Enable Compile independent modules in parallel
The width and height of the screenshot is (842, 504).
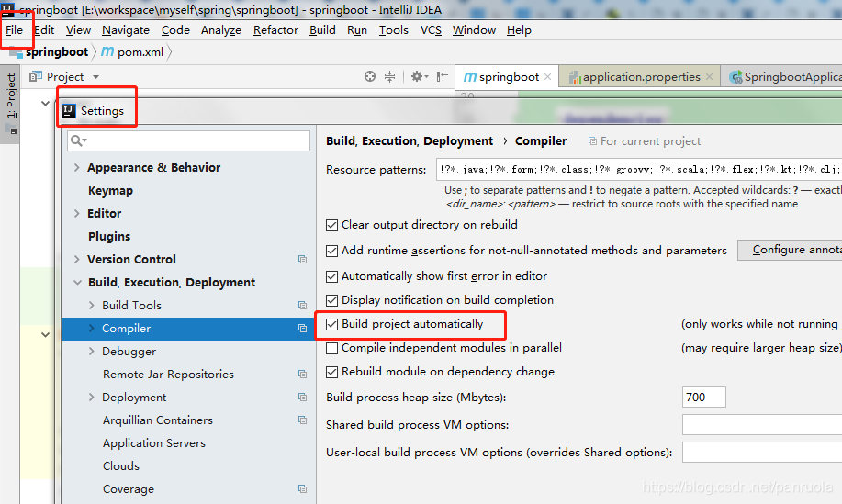pos(331,348)
